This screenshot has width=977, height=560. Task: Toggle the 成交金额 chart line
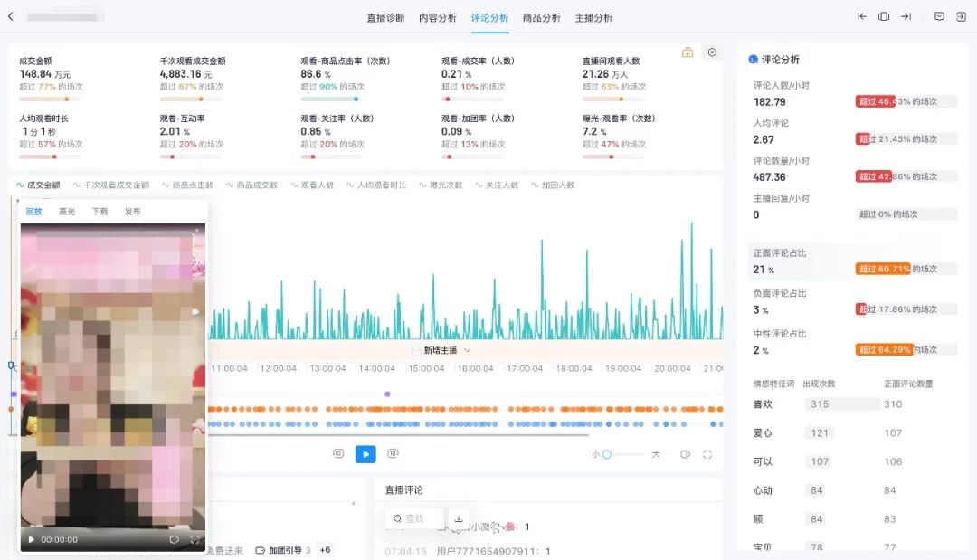pos(38,185)
